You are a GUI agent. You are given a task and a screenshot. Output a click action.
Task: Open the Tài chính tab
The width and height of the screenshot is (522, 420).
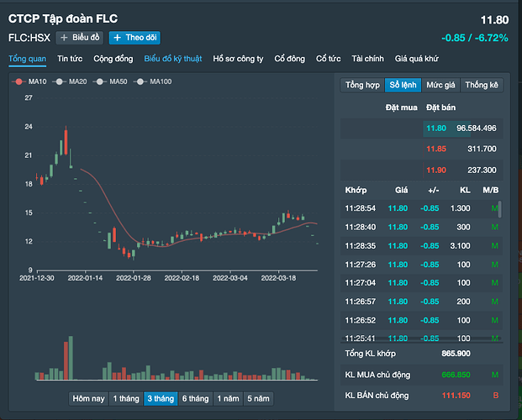tap(367, 59)
